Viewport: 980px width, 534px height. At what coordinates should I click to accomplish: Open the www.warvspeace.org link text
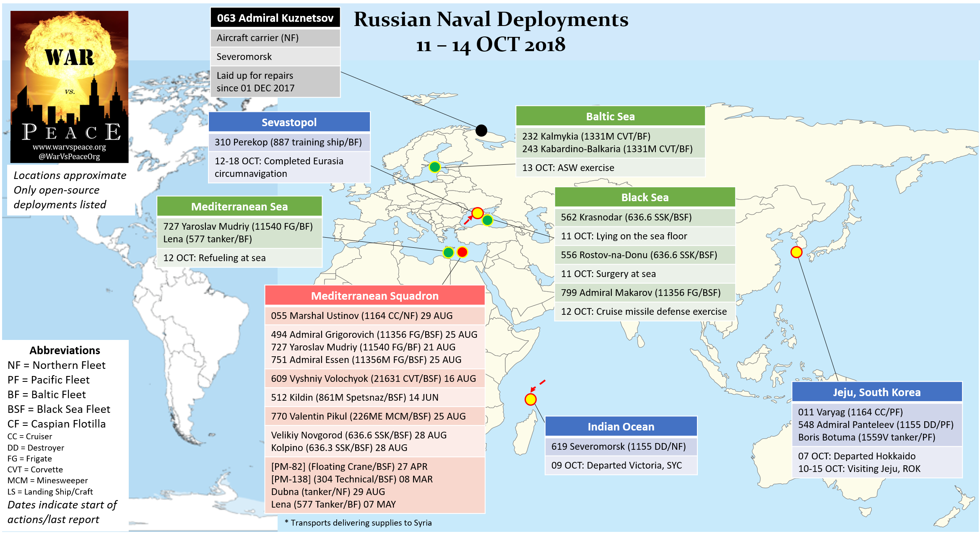69,147
